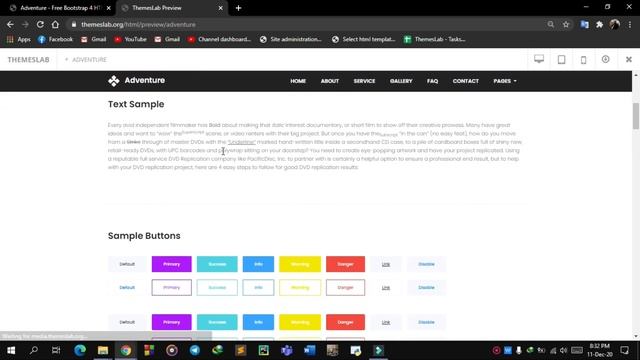Open Windows taskbar search
This screenshot has height=360, width=640.
click(34, 350)
